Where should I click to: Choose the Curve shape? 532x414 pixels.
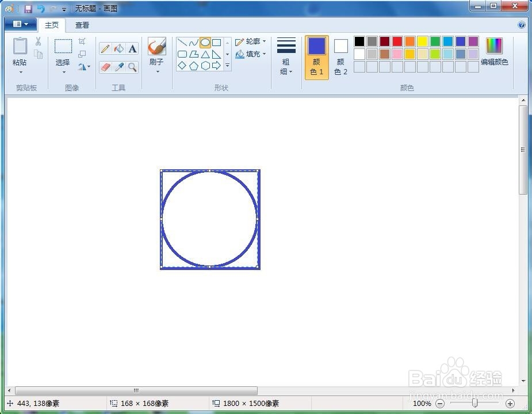pyautogui.click(x=194, y=43)
